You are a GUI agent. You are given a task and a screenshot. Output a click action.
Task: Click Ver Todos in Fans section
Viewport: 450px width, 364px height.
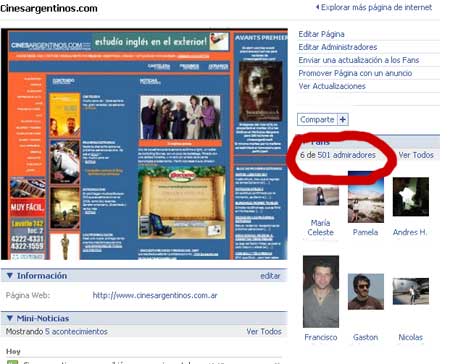tap(416, 155)
